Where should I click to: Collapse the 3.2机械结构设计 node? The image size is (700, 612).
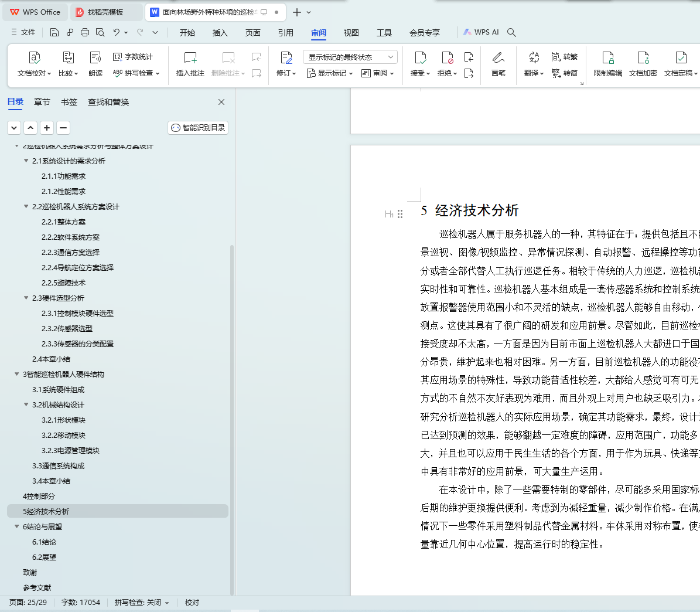tap(26, 404)
